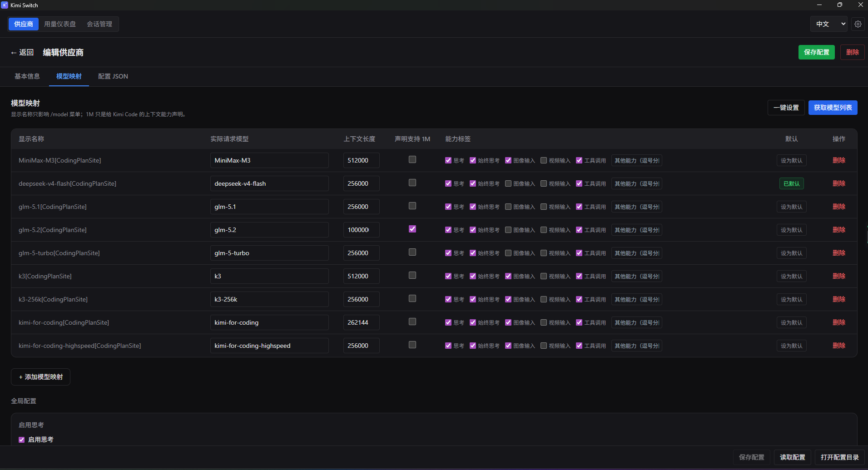Enable 1M support for MiniMax-M3 row
868x470 pixels.
point(412,159)
